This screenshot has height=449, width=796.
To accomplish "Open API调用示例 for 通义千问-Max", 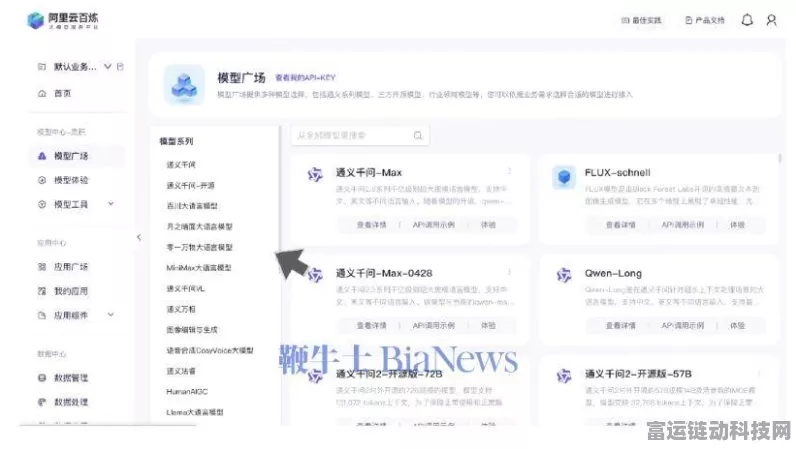I will (434, 224).
